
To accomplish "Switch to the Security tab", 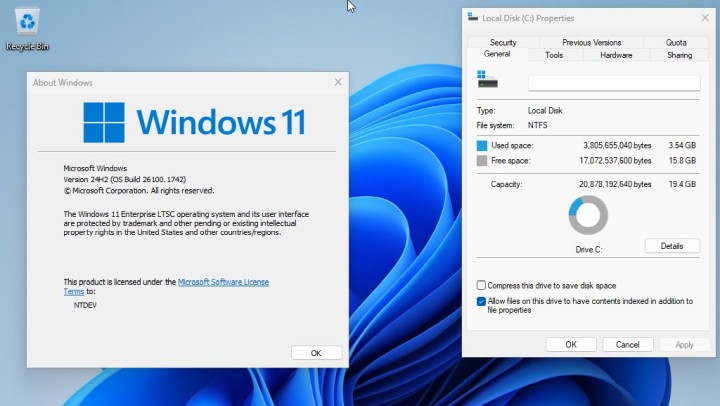I will click(x=503, y=43).
